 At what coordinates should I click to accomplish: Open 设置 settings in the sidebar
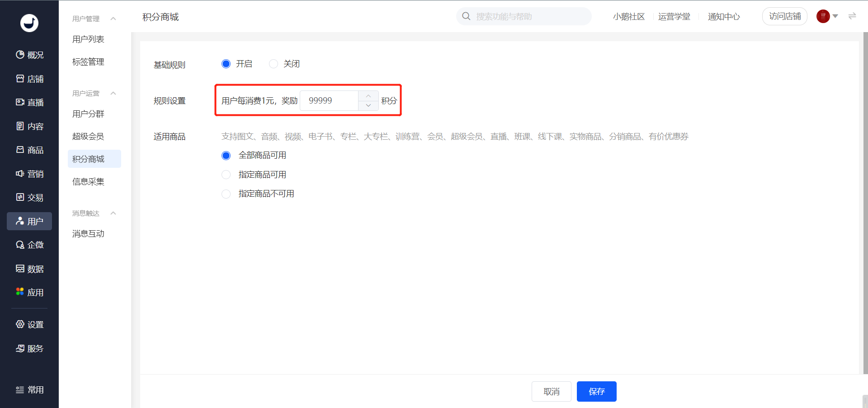click(29, 324)
